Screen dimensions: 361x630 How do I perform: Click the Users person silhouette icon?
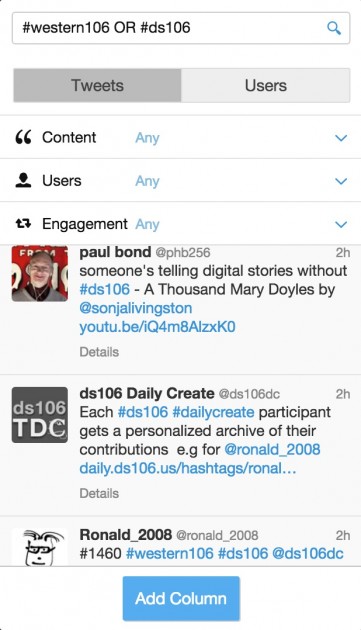[x=23, y=180]
